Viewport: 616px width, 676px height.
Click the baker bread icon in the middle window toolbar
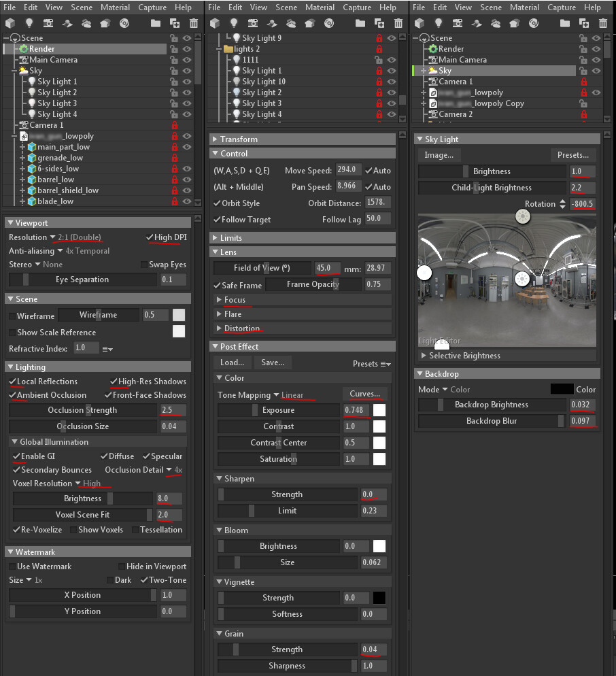310,23
